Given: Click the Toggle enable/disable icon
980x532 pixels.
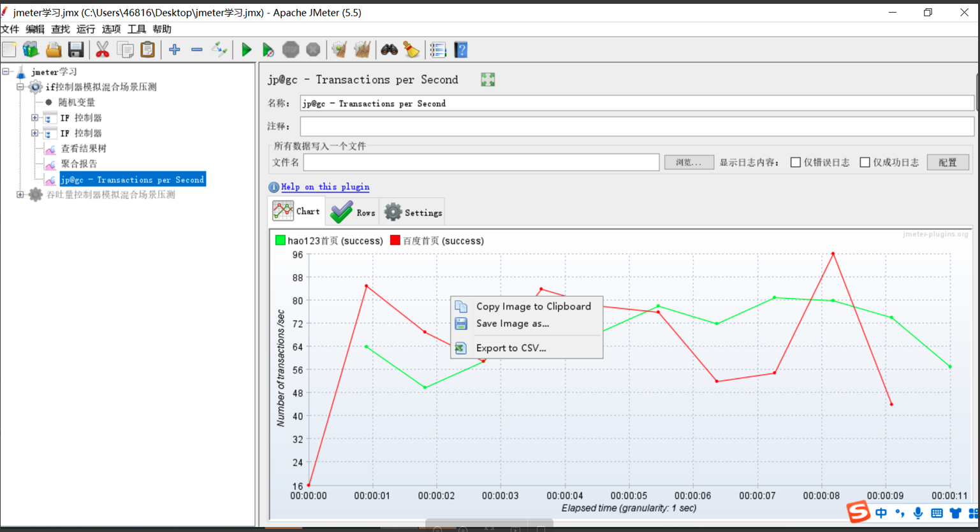Looking at the screenshot, I should (219, 50).
